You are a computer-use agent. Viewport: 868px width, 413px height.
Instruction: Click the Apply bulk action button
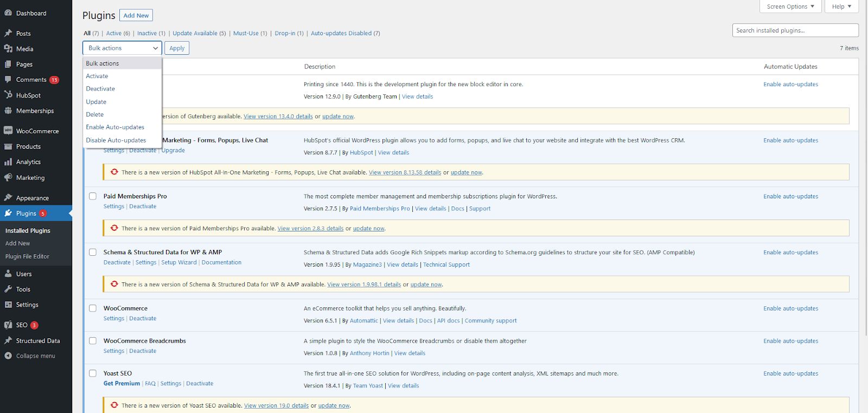pos(177,48)
